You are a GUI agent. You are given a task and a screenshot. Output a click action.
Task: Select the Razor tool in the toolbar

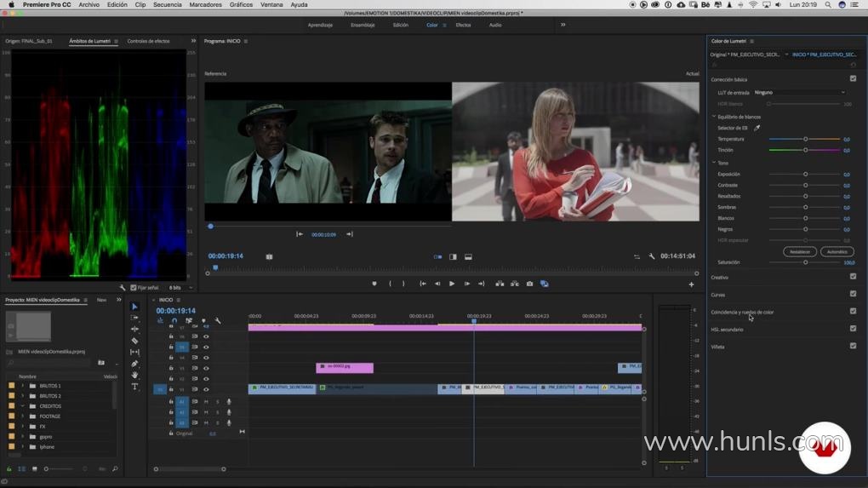point(134,341)
